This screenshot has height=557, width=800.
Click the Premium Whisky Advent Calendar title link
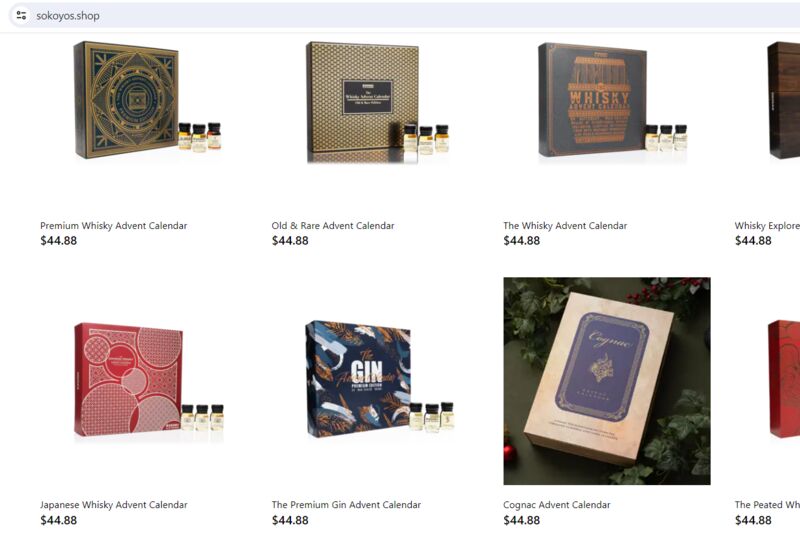[x=114, y=225]
